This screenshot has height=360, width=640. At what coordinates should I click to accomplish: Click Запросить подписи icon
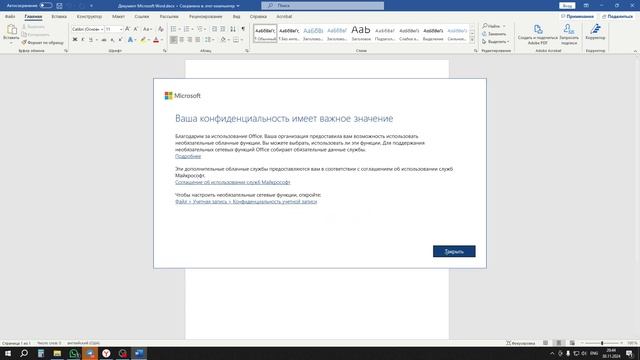tap(569, 34)
